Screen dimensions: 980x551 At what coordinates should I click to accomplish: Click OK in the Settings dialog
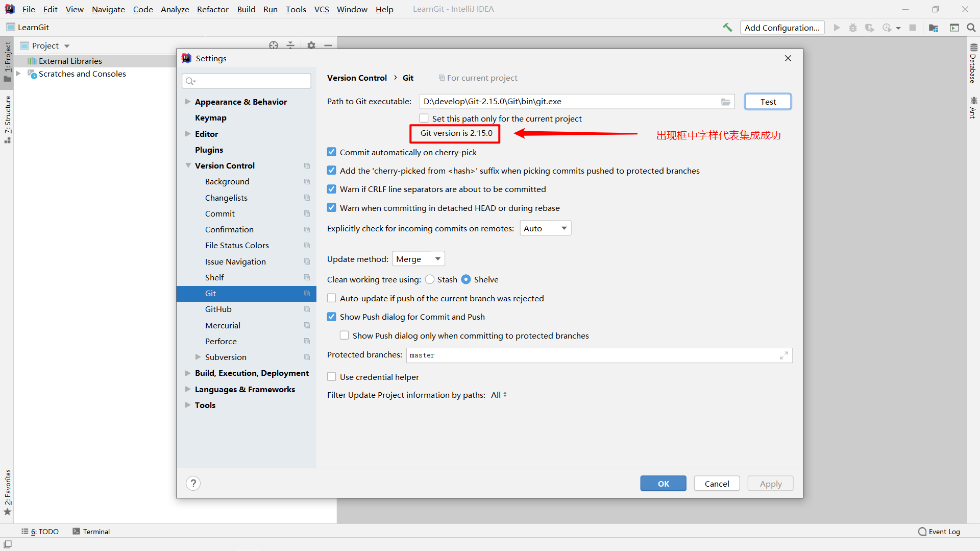[x=664, y=484]
